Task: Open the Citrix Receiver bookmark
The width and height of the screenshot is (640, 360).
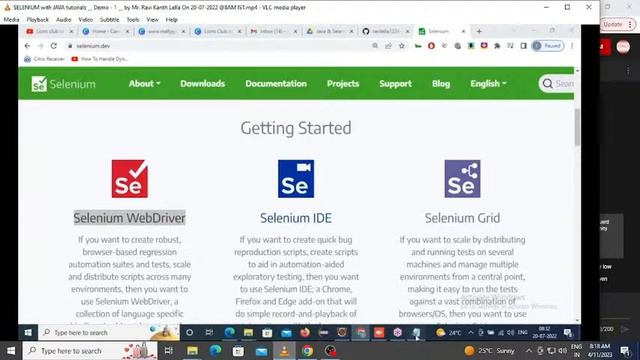Action: tap(44, 59)
